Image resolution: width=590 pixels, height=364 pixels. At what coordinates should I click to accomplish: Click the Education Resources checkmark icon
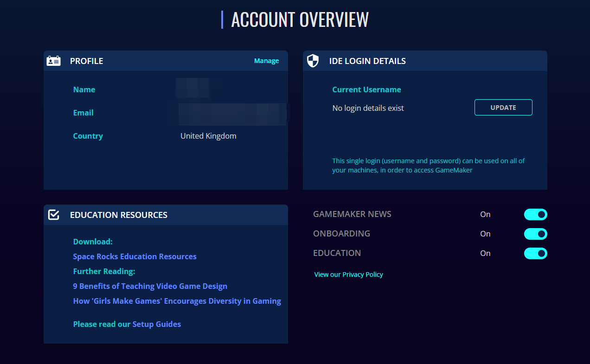[x=54, y=215]
